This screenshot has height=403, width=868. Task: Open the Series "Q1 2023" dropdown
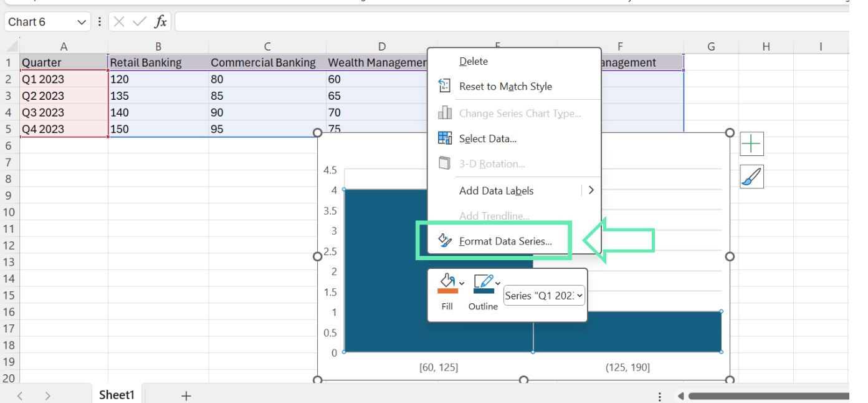[x=544, y=296]
